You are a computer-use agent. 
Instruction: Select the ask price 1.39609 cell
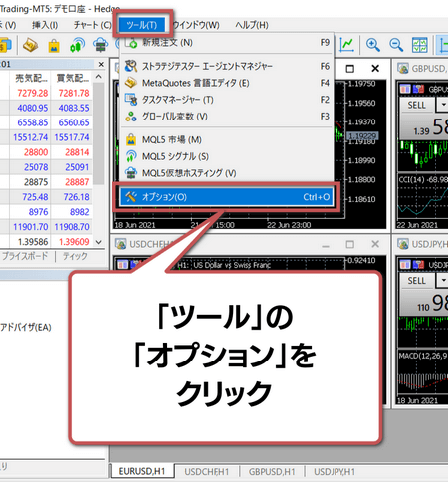[x=74, y=242]
